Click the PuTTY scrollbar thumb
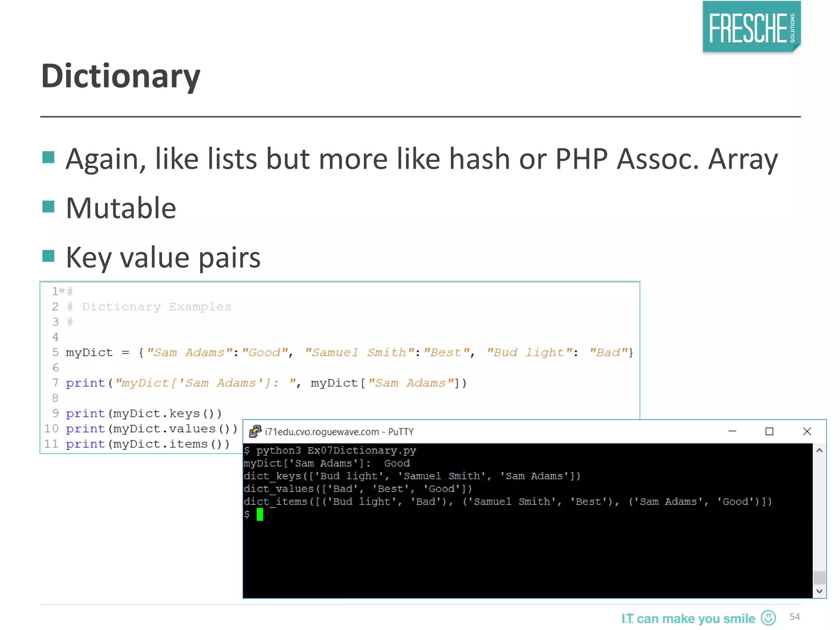The image size is (840, 630). [819, 577]
